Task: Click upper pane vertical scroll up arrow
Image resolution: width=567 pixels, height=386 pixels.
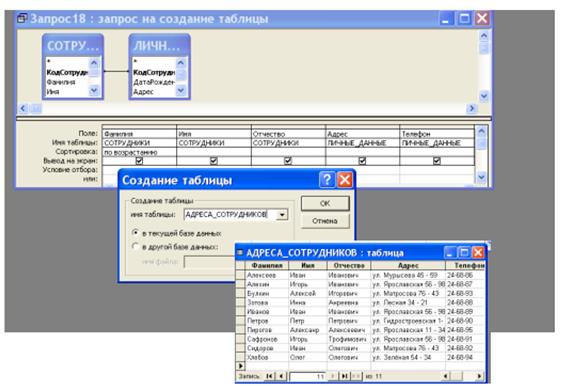Action: 484,35
